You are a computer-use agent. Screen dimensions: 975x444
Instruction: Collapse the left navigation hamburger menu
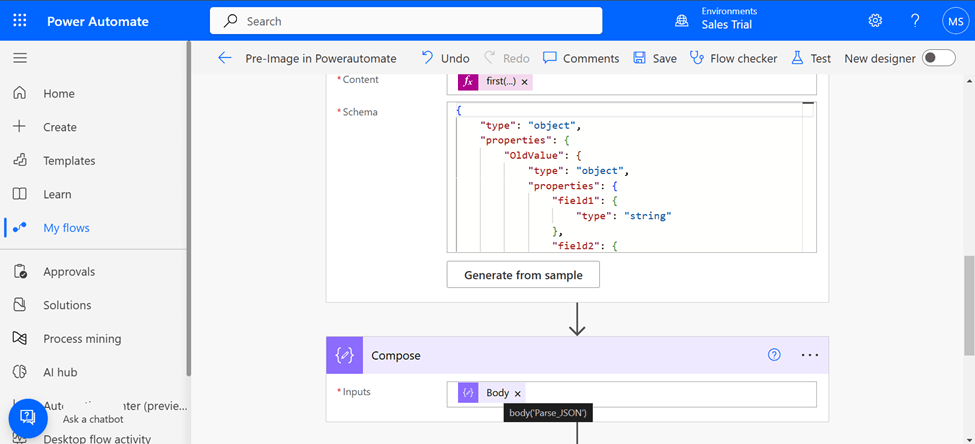(20, 58)
